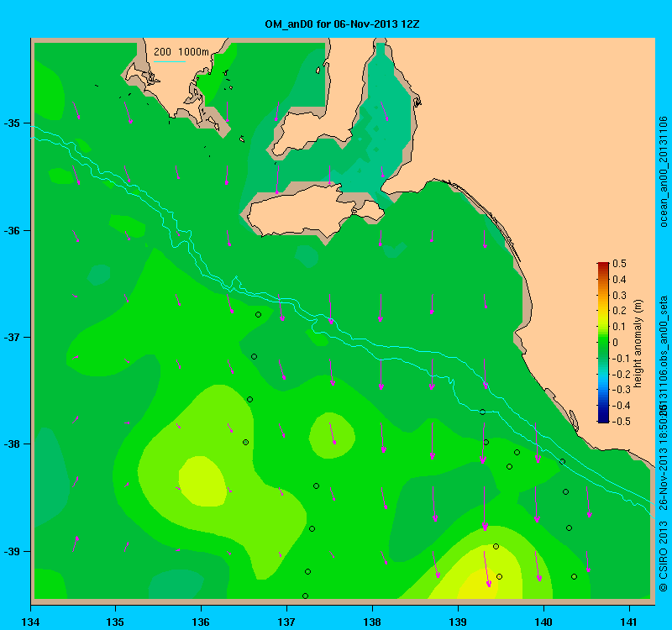Viewport: 672px width, 630px height.
Task: Click the latitude axis label "-36"
Action: click(x=12, y=230)
